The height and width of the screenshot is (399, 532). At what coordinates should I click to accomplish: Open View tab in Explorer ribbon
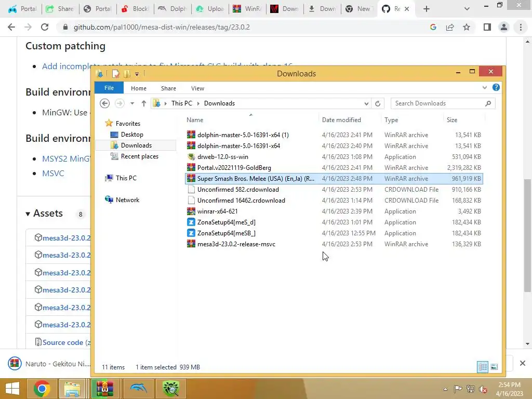197,88
